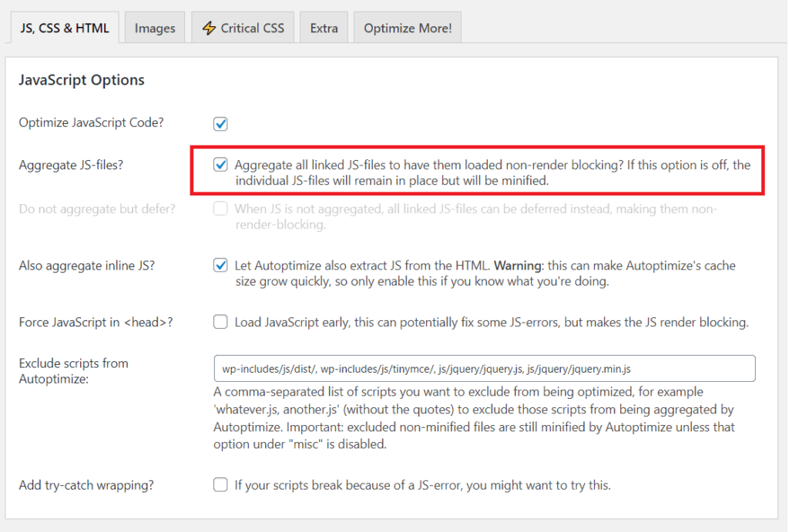Open the Images tab

155,28
